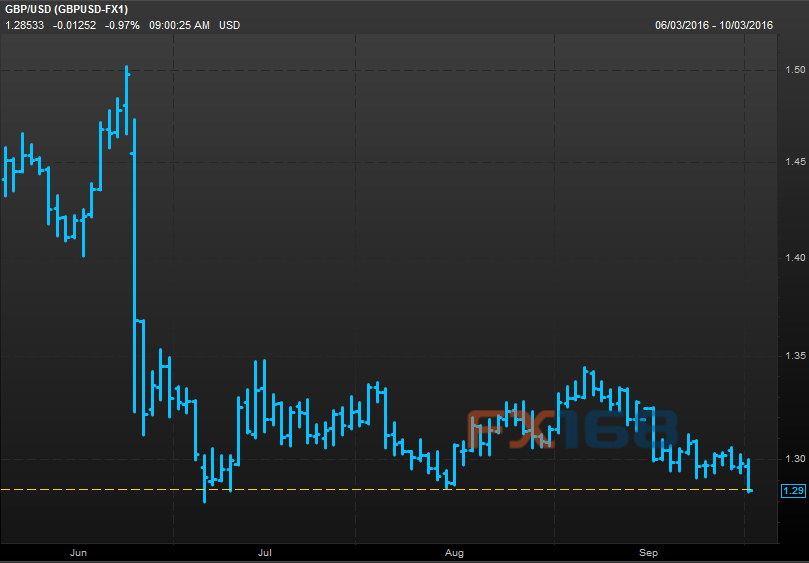Click the 1.45 price axis label

(795, 162)
